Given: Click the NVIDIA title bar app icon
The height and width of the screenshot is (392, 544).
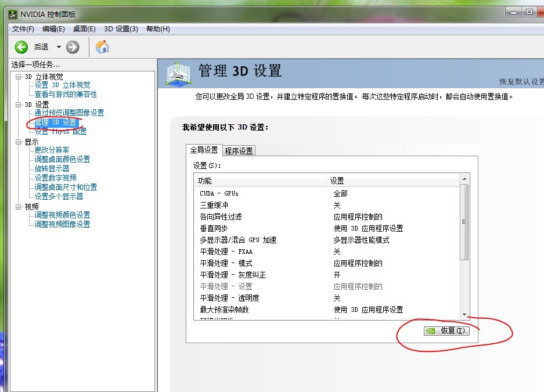Looking at the screenshot, I should pyautogui.click(x=13, y=14).
